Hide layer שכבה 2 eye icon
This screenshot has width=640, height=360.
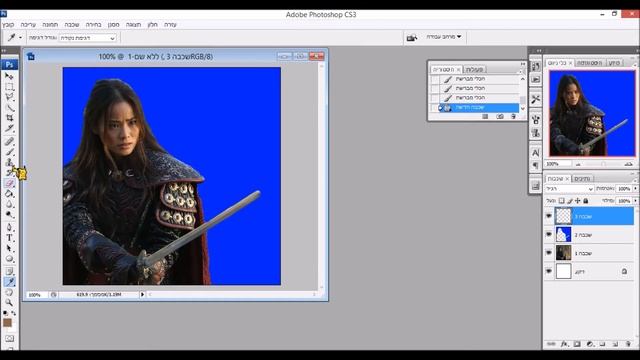tap(549, 235)
